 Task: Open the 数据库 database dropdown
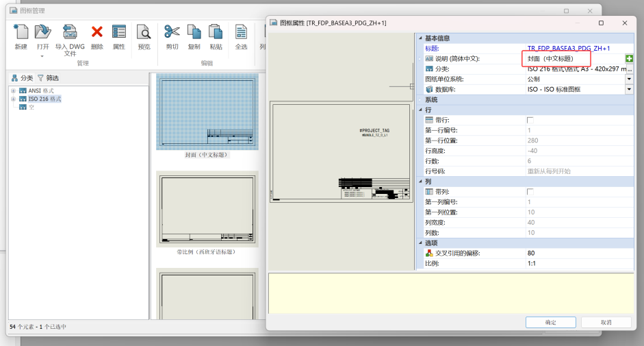629,89
